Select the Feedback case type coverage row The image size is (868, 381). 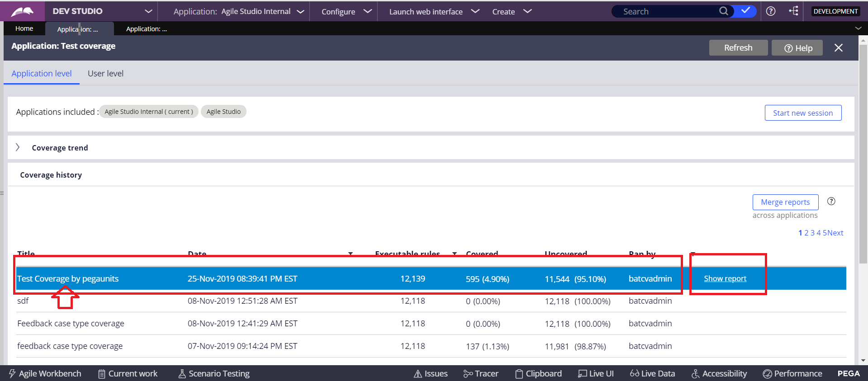(x=431, y=324)
